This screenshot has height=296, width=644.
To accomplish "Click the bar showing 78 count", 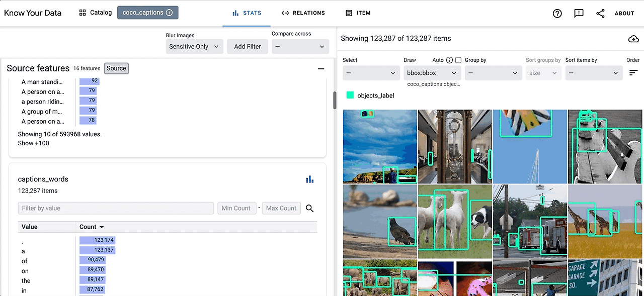I will (x=88, y=121).
